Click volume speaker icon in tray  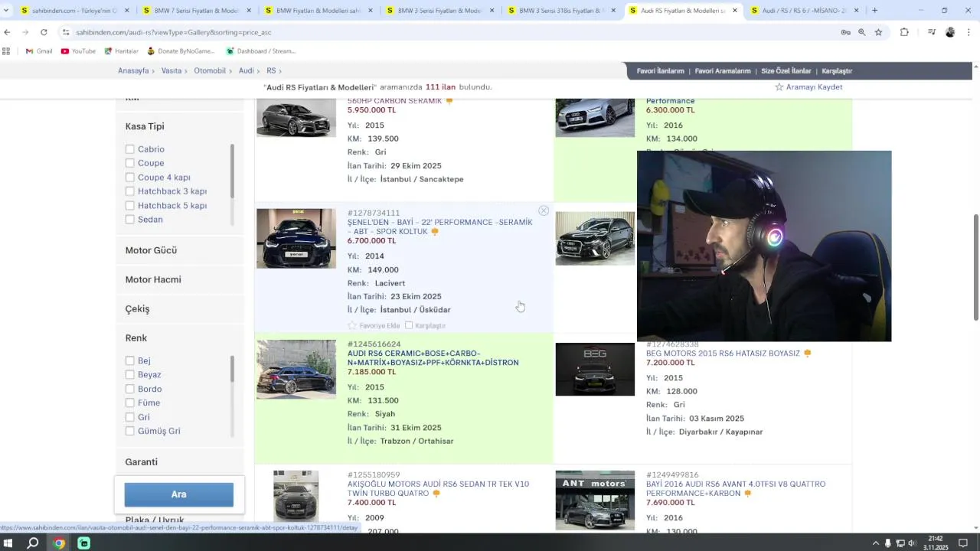pos(911,543)
